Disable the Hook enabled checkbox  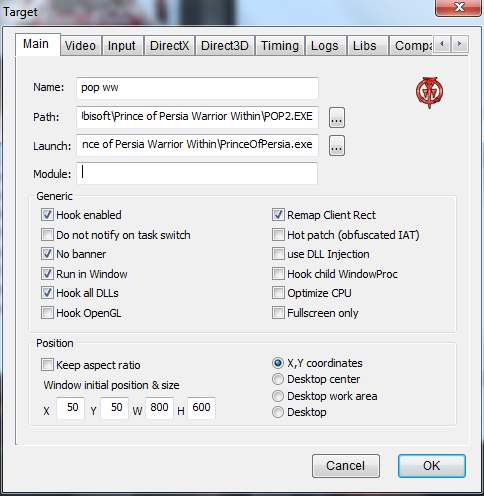click(x=47, y=215)
